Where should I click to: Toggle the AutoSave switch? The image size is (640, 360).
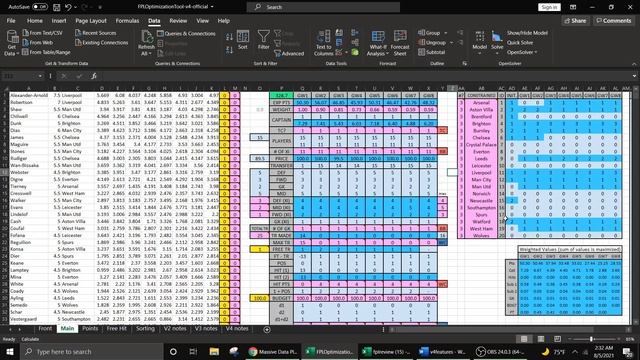pos(40,7)
